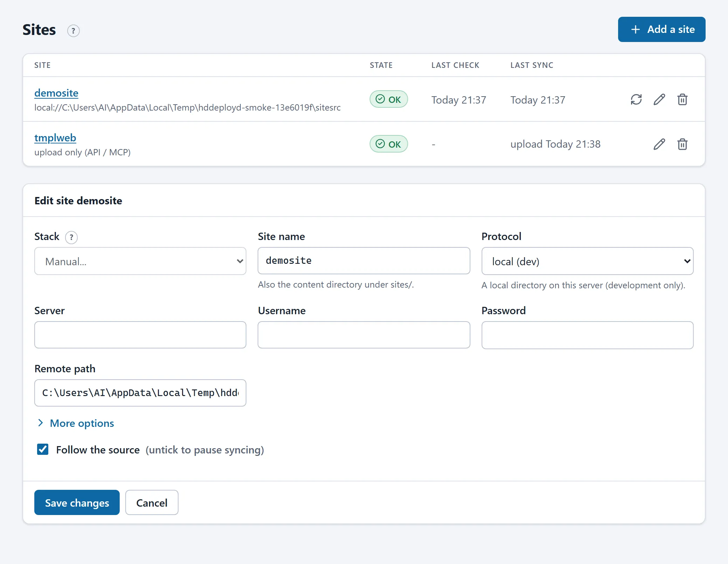Click the STATE column header
728x564 pixels.
[x=381, y=65]
